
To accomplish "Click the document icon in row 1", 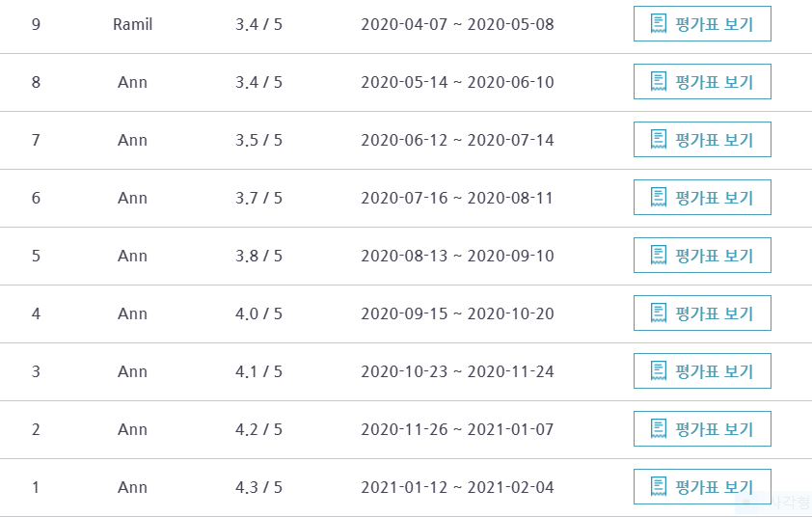I will (x=659, y=487).
